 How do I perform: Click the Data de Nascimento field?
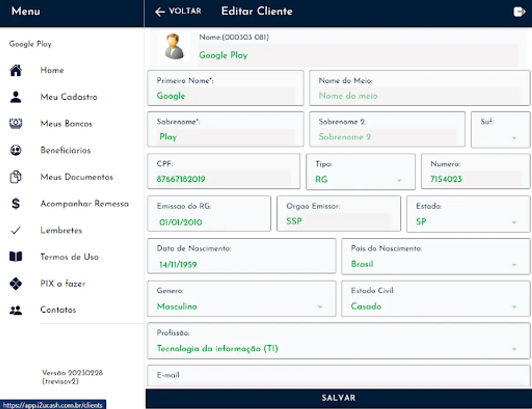pyautogui.click(x=241, y=256)
